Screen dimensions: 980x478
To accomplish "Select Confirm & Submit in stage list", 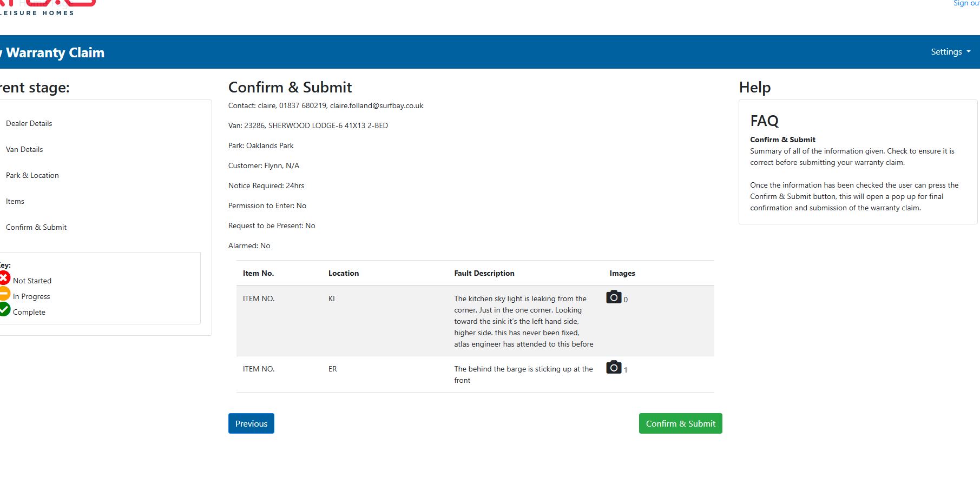I will pos(36,227).
